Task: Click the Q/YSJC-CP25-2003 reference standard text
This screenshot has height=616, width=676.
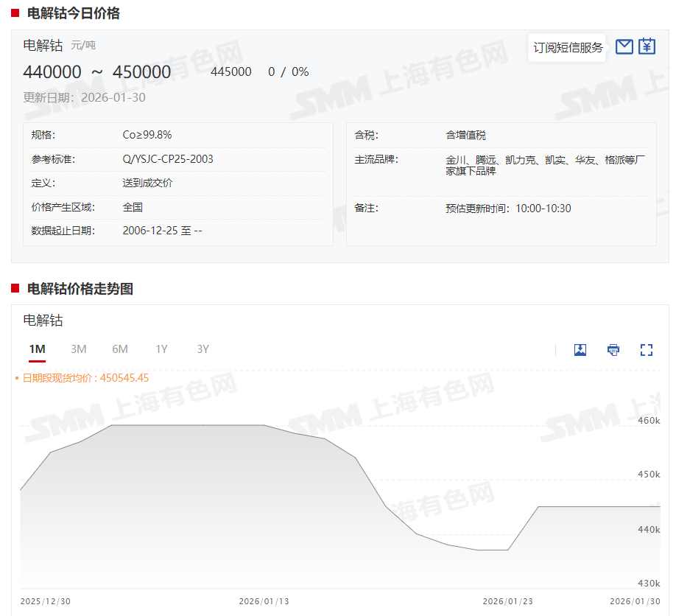Action: click(x=168, y=159)
